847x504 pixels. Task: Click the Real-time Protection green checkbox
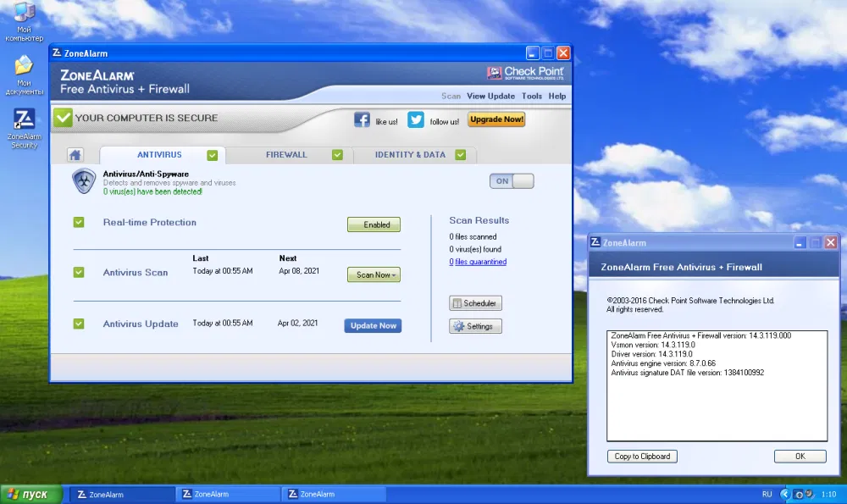(x=79, y=222)
